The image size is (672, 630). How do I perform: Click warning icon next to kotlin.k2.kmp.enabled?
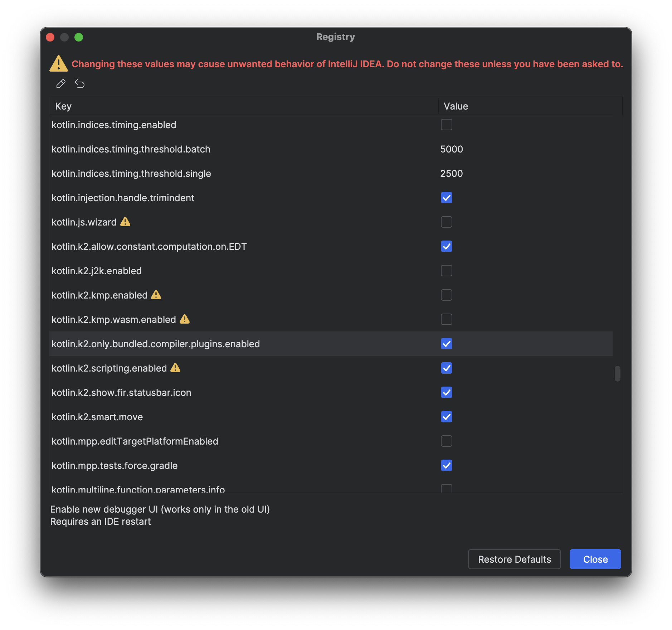point(156,295)
